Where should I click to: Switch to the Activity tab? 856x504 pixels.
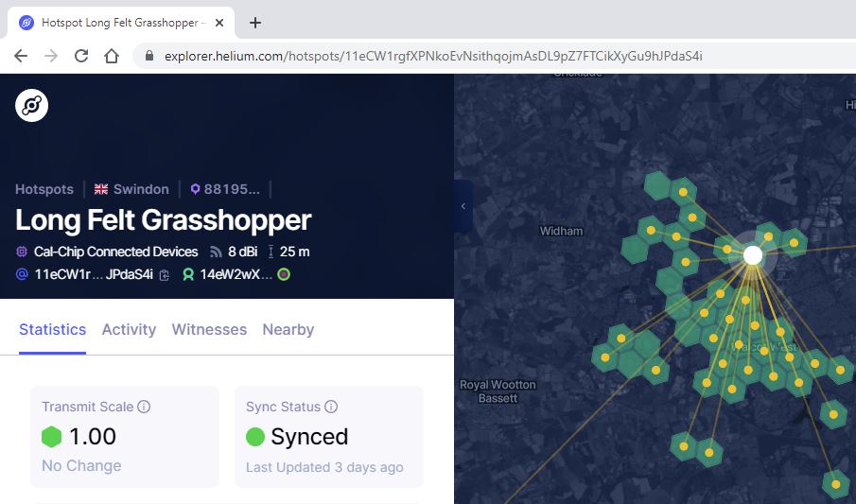point(129,329)
